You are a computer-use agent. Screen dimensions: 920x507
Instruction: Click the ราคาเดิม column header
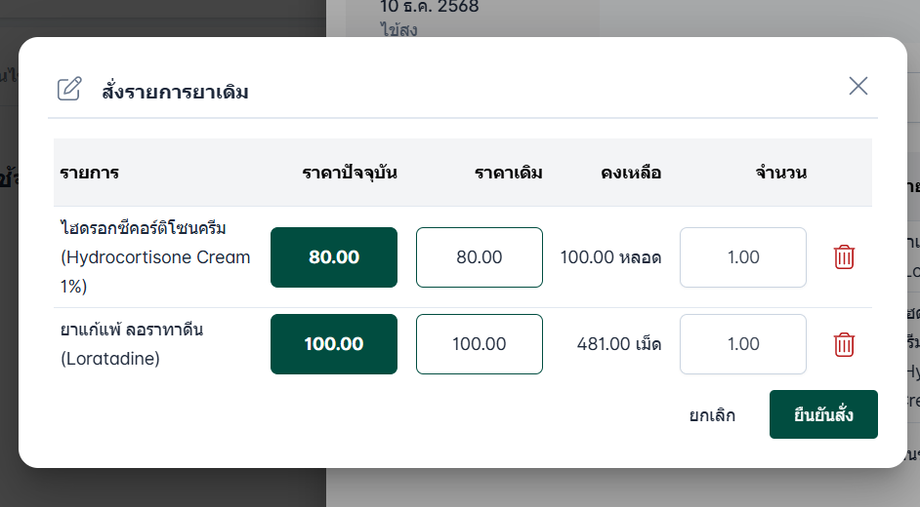[x=508, y=172]
